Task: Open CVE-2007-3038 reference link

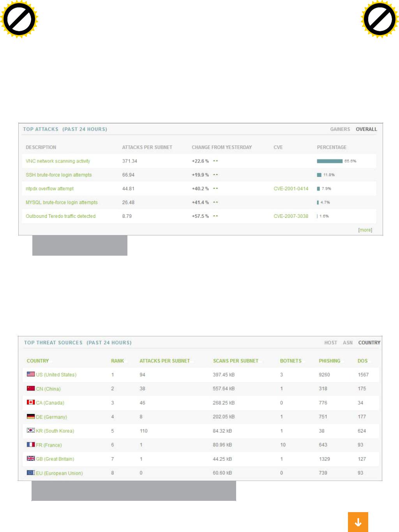Action: pyautogui.click(x=291, y=216)
